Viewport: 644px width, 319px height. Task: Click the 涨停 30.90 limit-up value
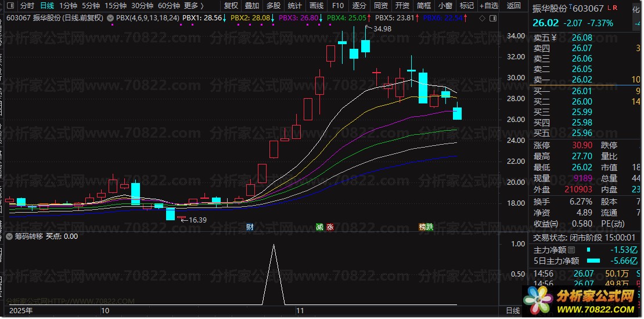pos(582,145)
